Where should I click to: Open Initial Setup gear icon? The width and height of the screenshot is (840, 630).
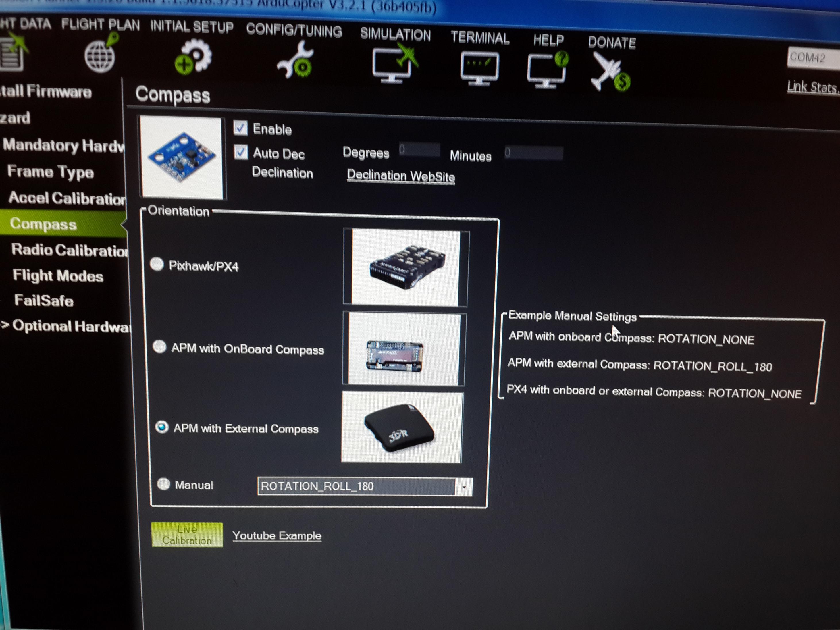pyautogui.click(x=194, y=57)
